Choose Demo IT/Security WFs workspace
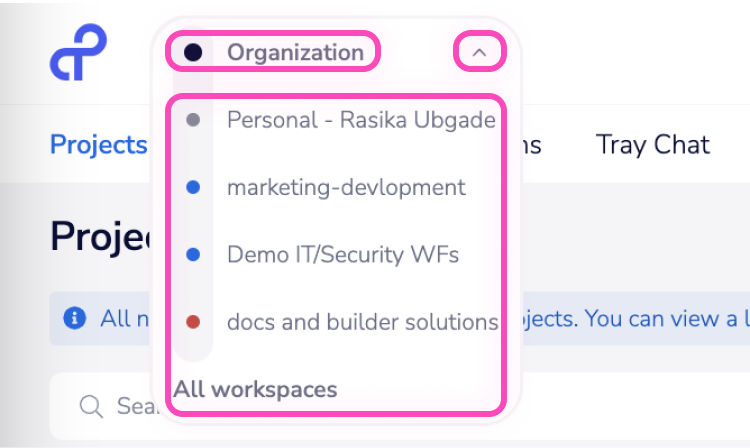Screen dimensions: 750x448 [343, 255]
